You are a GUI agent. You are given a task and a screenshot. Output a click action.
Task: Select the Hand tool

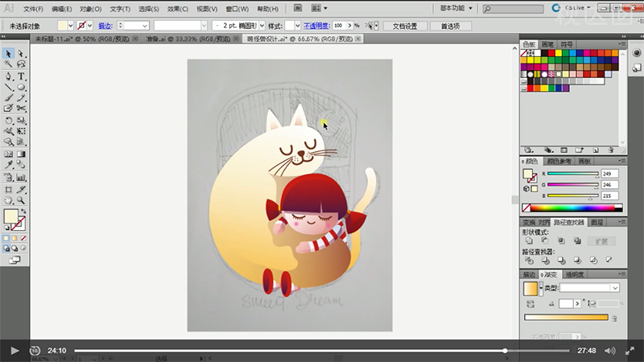pos(8,200)
